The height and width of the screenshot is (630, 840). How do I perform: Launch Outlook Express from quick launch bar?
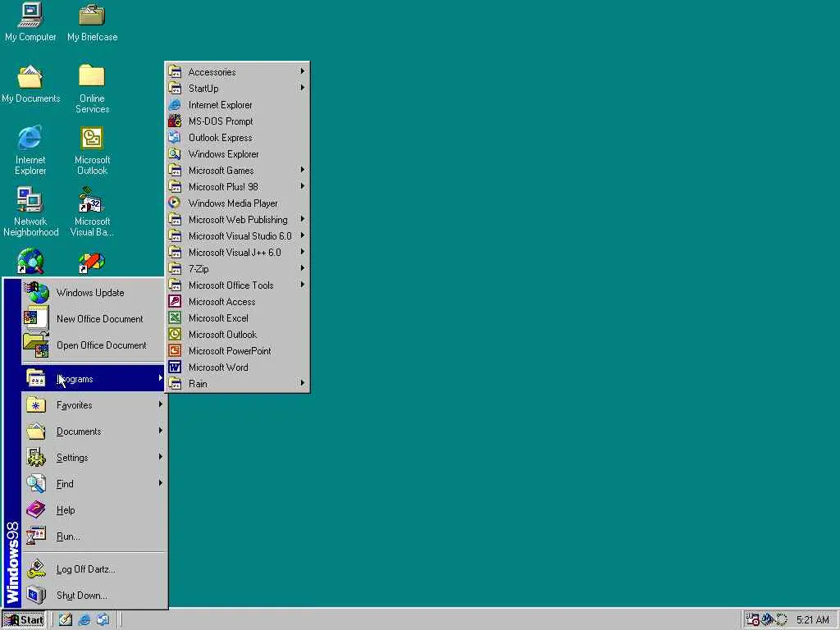point(103,620)
